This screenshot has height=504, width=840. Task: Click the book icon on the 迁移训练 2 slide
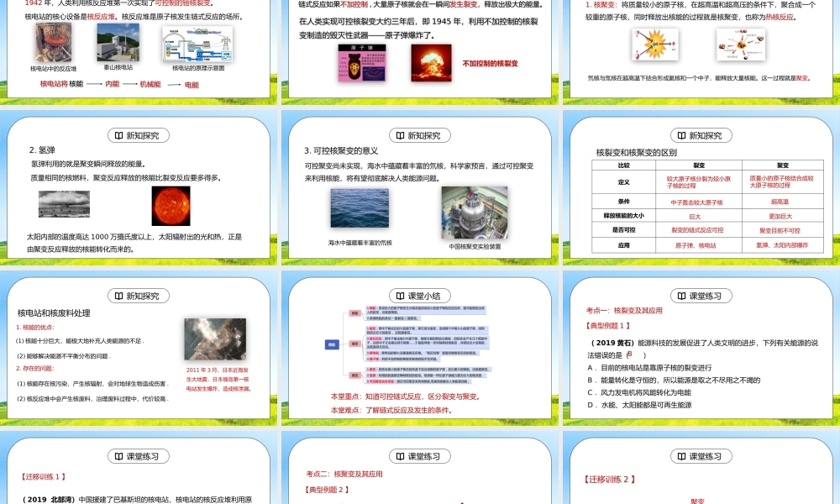pos(681,456)
